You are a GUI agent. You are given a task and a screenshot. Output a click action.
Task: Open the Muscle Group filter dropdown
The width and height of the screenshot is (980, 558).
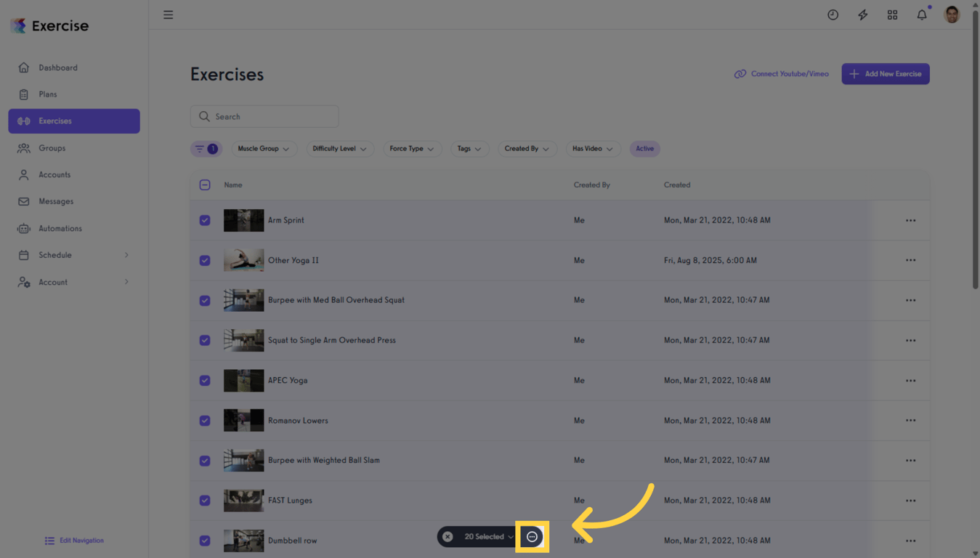[x=264, y=149]
